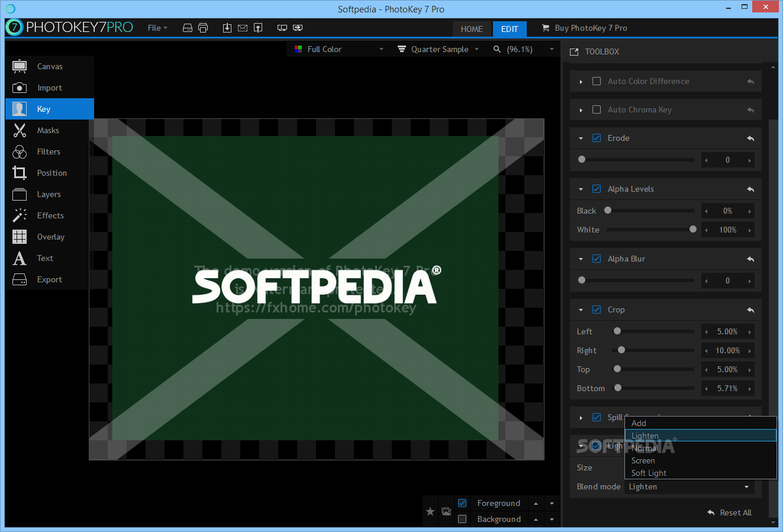Open the Effects wand section
The image size is (783, 532).
[x=50, y=215]
